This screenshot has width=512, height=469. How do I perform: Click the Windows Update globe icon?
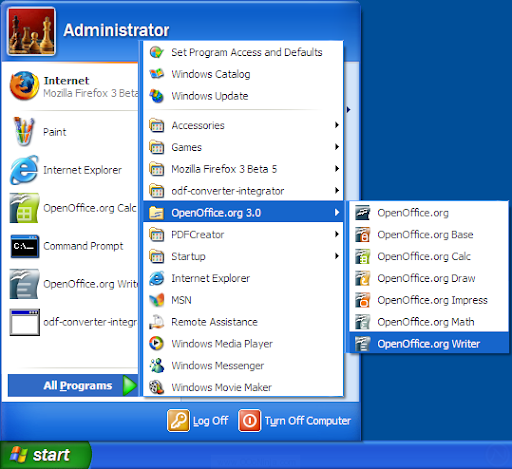157,96
